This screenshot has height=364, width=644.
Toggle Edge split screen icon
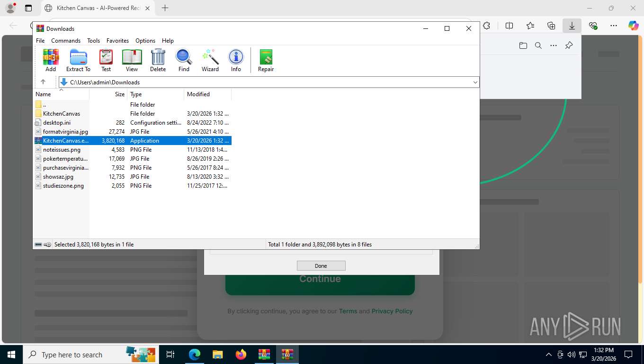[510, 26]
